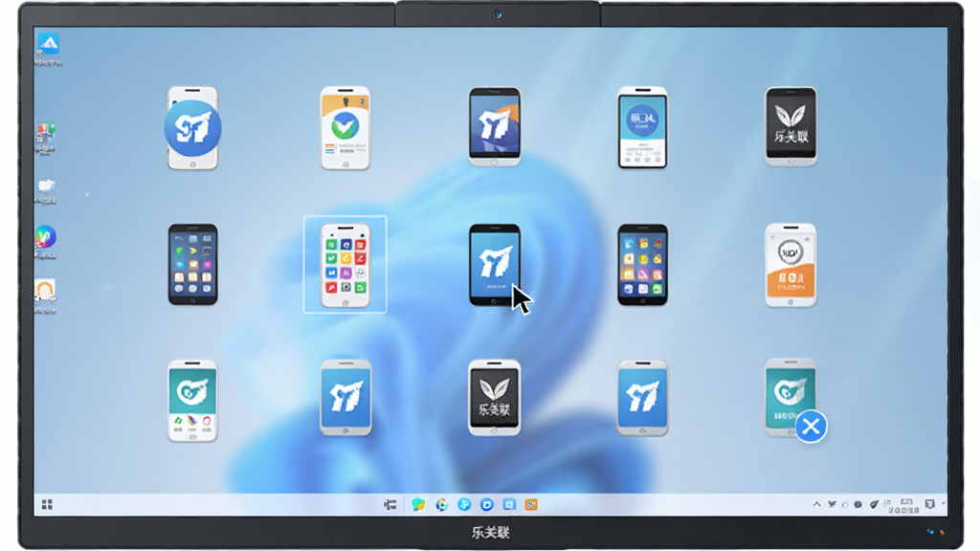The height and width of the screenshot is (551, 980).
Task: Open the white phone with teal logo and app icons
Action: [192, 401]
